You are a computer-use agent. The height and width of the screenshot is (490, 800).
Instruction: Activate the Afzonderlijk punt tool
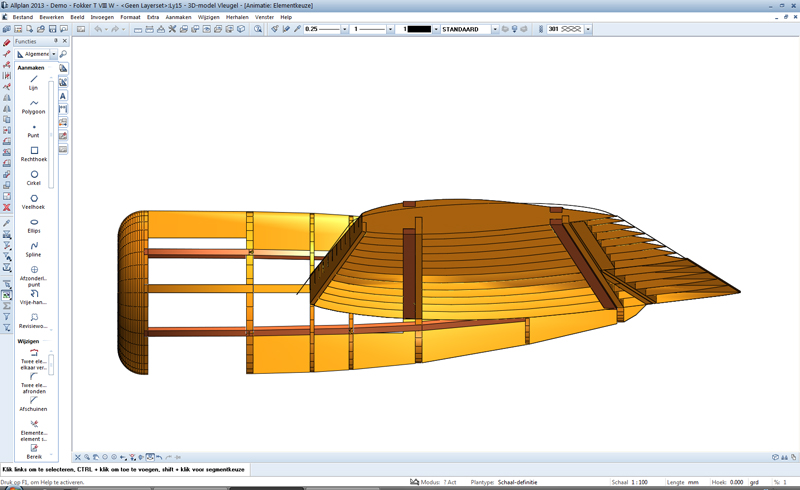pos(34,276)
